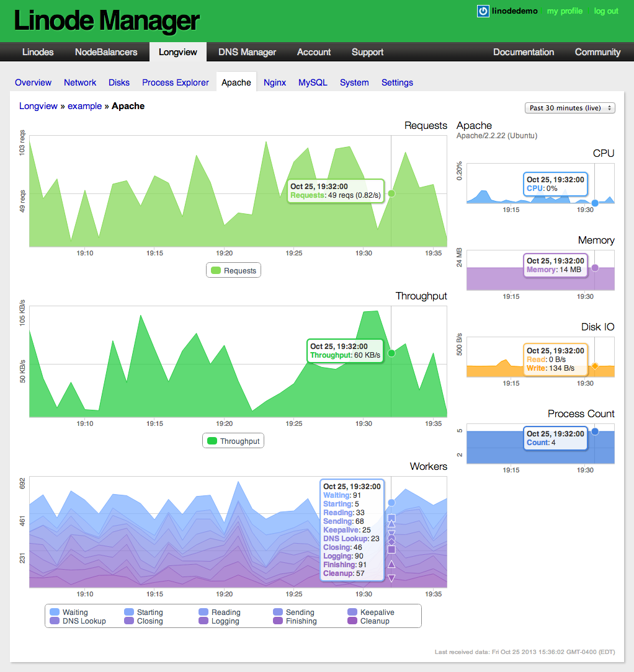The height and width of the screenshot is (672, 634).
Task: Open the my profile link
Action: pyautogui.click(x=565, y=11)
